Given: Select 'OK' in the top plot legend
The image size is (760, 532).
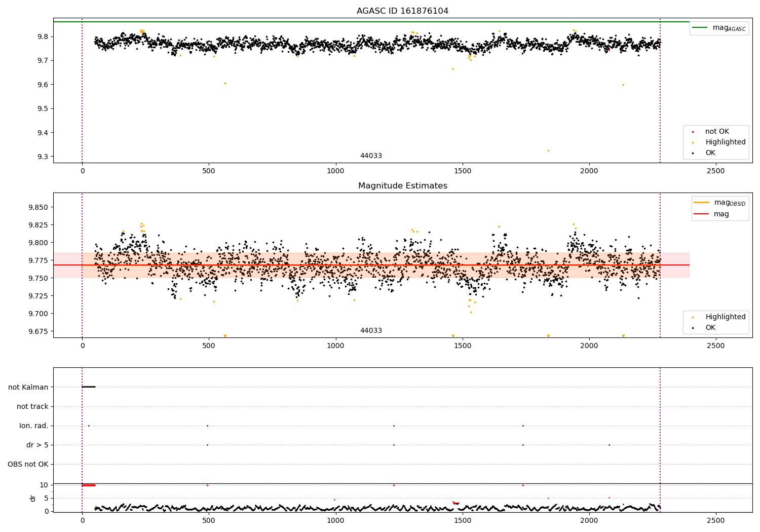Looking at the screenshot, I should click(710, 153).
